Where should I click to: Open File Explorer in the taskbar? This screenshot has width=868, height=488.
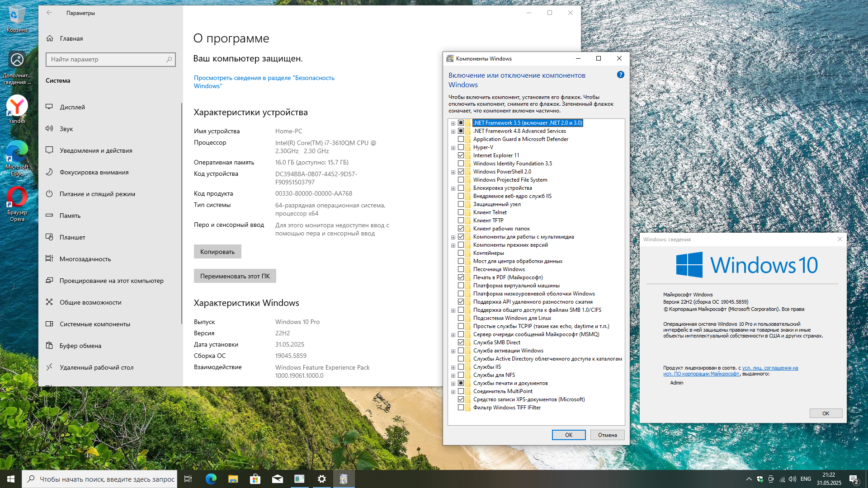tap(233, 479)
